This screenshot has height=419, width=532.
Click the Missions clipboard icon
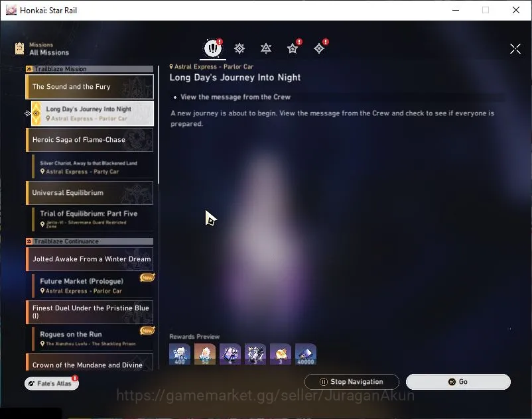(x=20, y=48)
